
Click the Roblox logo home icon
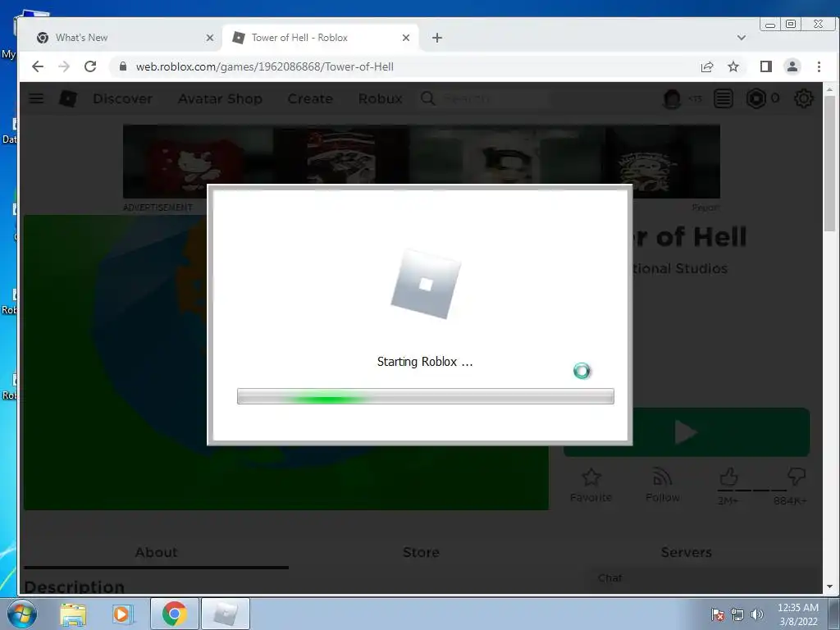pos(67,98)
